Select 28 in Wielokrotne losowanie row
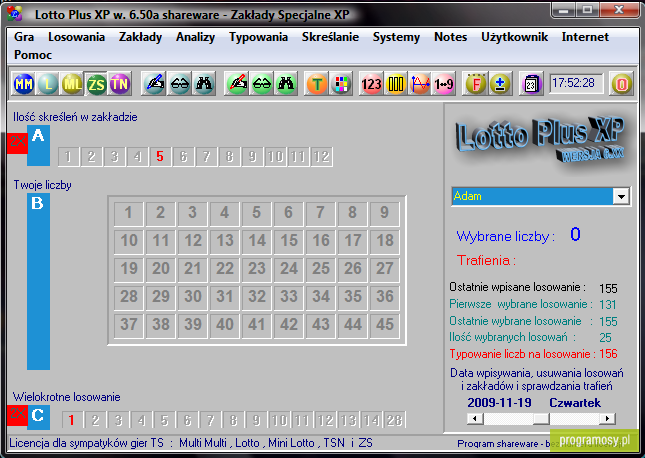The width and height of the screenshot is (645, 458). point(394,420)
